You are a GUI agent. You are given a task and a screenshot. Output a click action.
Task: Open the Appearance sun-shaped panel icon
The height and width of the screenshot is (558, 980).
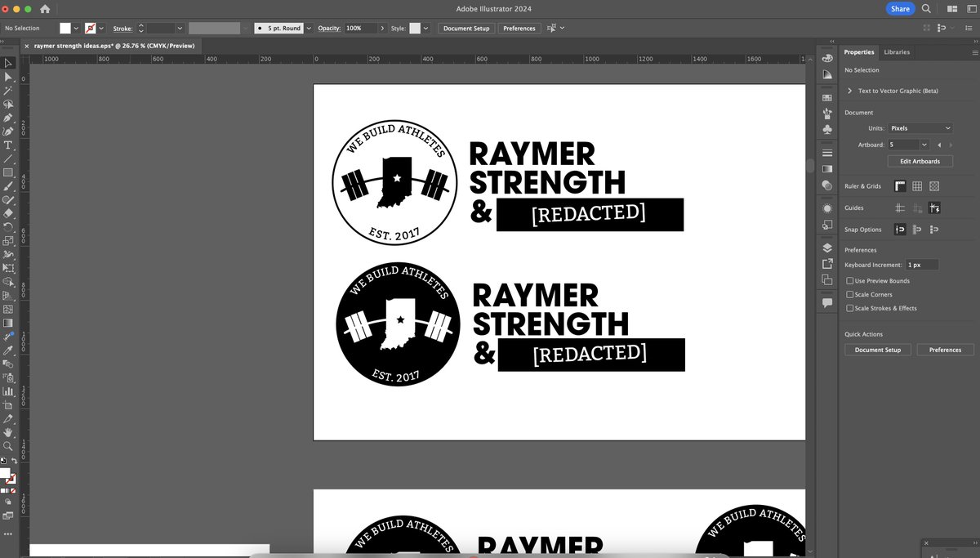coord(827,208)
